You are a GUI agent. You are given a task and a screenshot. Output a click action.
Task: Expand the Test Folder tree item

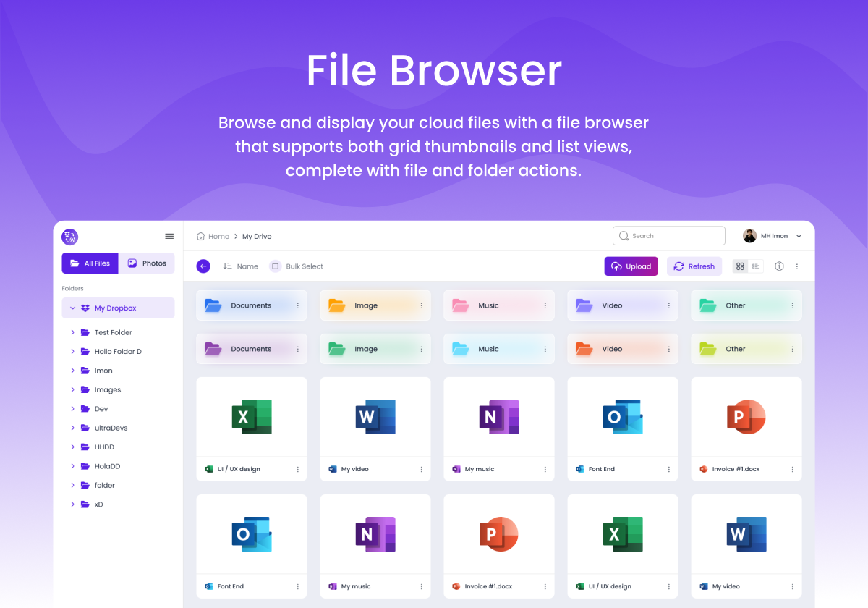tap(72, 332)
